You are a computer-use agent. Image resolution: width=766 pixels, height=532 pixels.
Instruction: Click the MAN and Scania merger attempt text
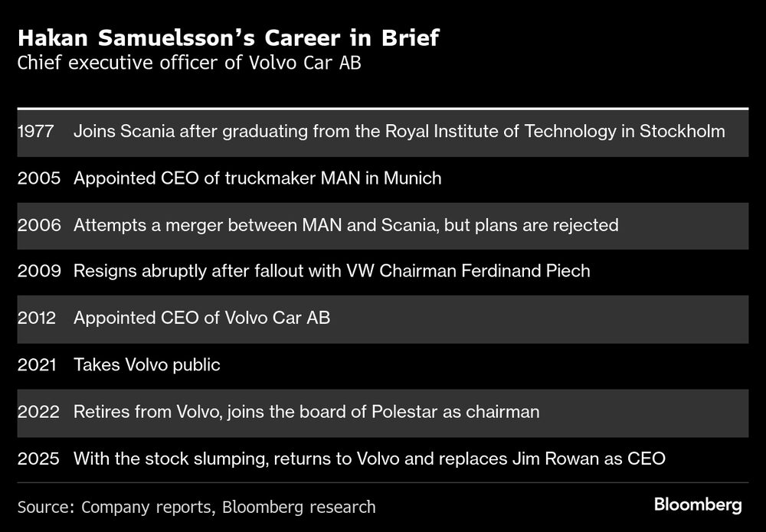346,225
